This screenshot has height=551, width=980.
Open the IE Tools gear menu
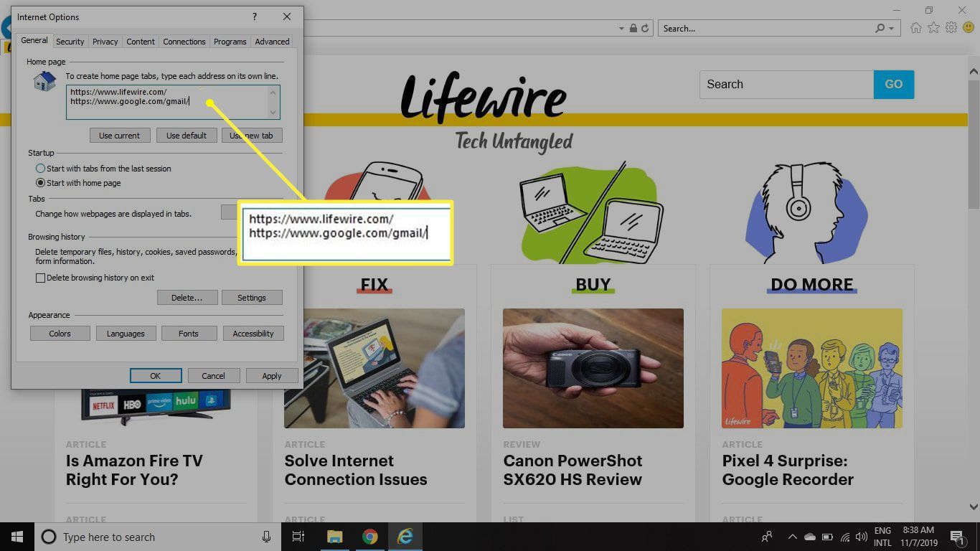pos(951,28)
